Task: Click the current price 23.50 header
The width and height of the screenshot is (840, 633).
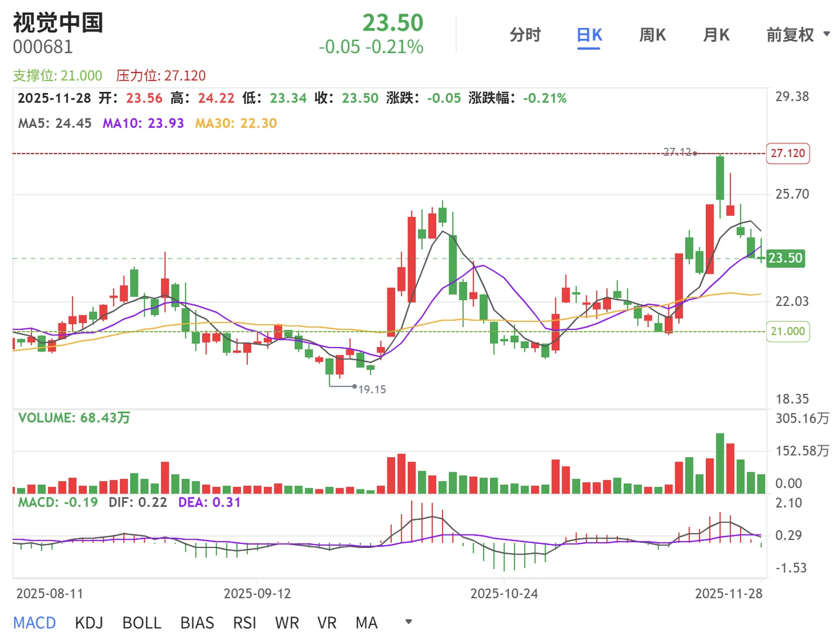Action: click(x=393, y=23)
